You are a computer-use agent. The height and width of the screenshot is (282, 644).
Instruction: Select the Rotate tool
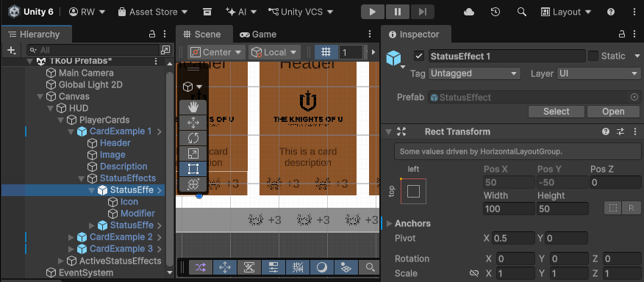193,138
